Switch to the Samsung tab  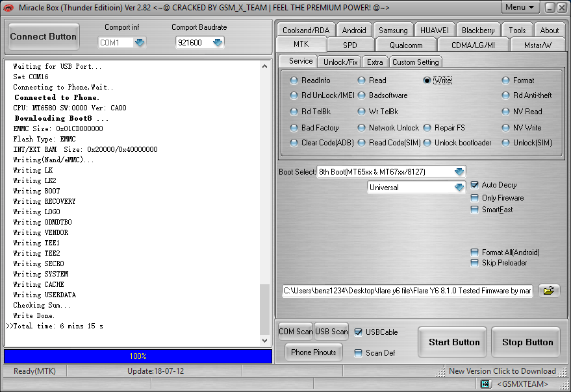coord(393,31)
